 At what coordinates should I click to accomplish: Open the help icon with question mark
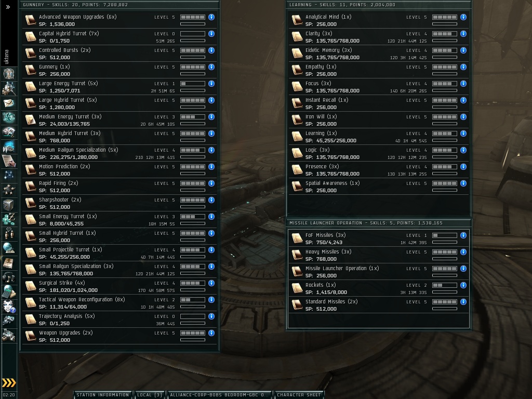click(x=8, y=307)
